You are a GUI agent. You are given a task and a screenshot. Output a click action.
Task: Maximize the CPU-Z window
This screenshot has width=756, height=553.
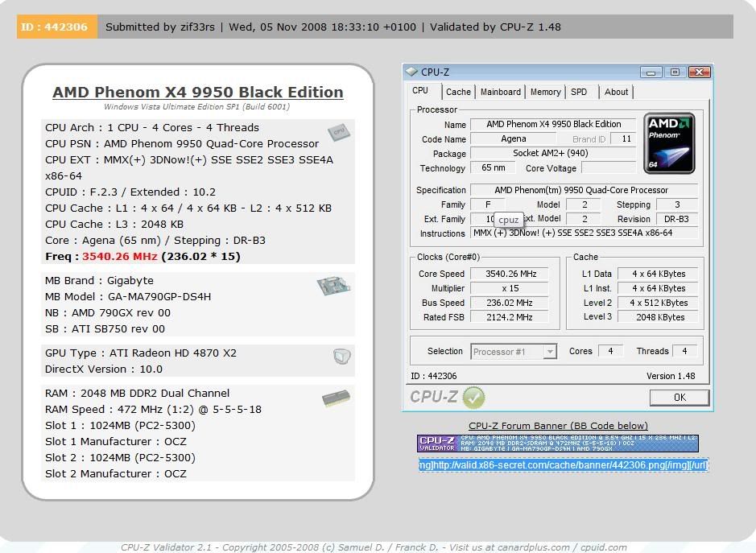click(x=675, y=72)
